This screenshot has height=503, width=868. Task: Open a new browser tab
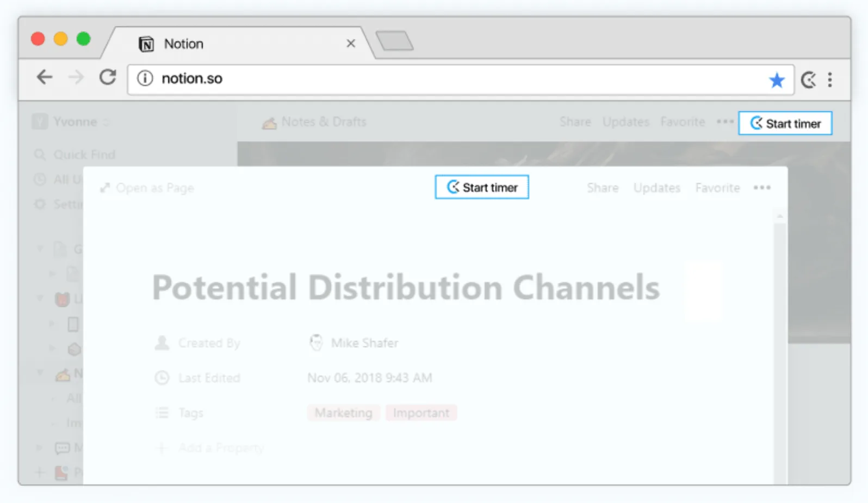pyautogui.click(x=395, y=41)
